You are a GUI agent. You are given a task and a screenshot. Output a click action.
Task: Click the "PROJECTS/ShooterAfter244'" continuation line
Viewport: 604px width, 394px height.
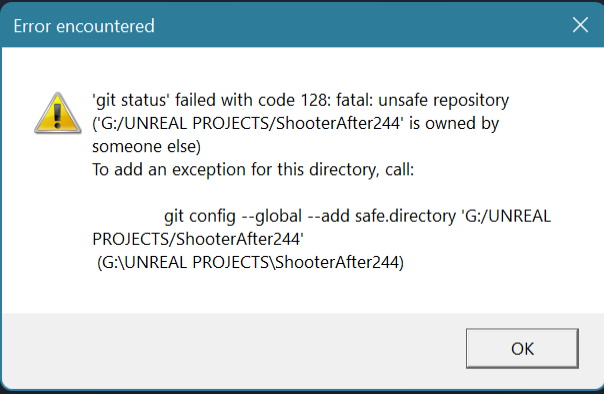click(x=198, y=239)
